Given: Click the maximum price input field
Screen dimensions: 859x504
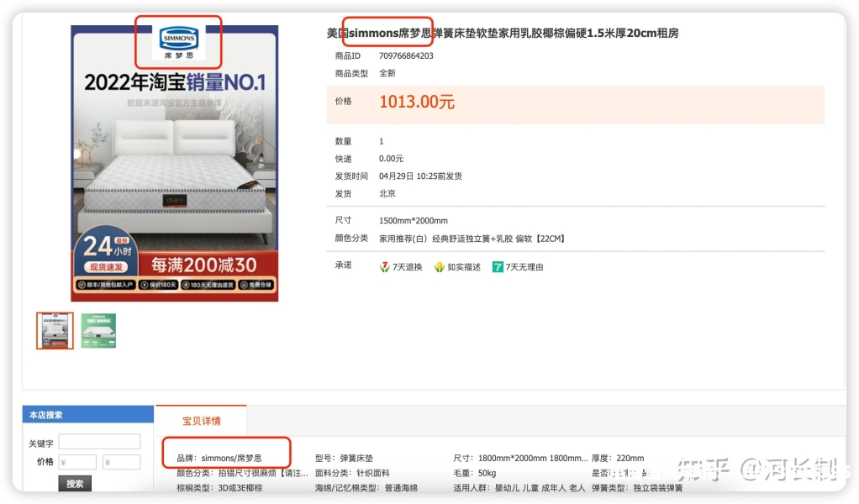Looking at the screenshot, I should pyautogui.click(x=121, y=462).
